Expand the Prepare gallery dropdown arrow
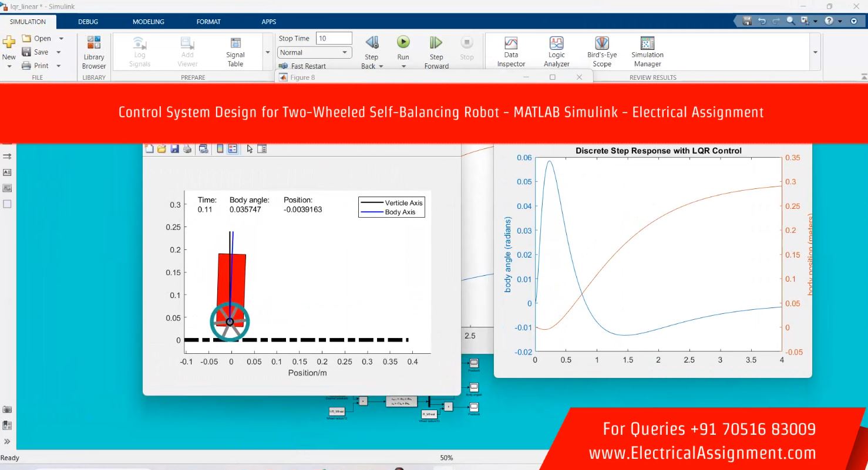 tap(268, 52)
